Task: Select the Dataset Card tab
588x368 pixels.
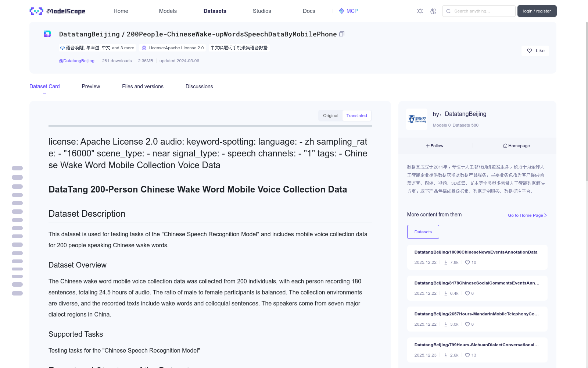Action: 44,86
